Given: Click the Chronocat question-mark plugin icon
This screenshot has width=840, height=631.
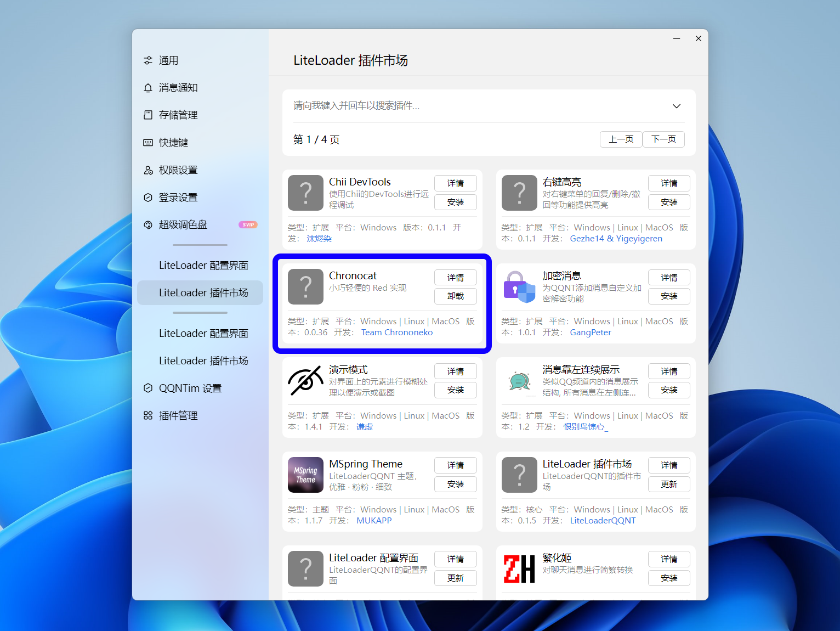Looking at the screenshot, I should [x=305, y=286].
